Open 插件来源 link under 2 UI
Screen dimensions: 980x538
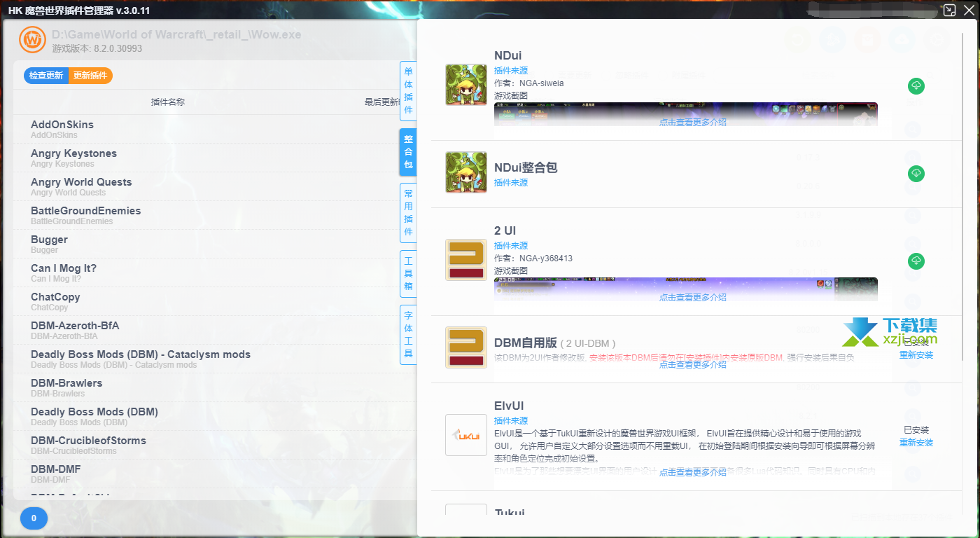coord(511,246)
